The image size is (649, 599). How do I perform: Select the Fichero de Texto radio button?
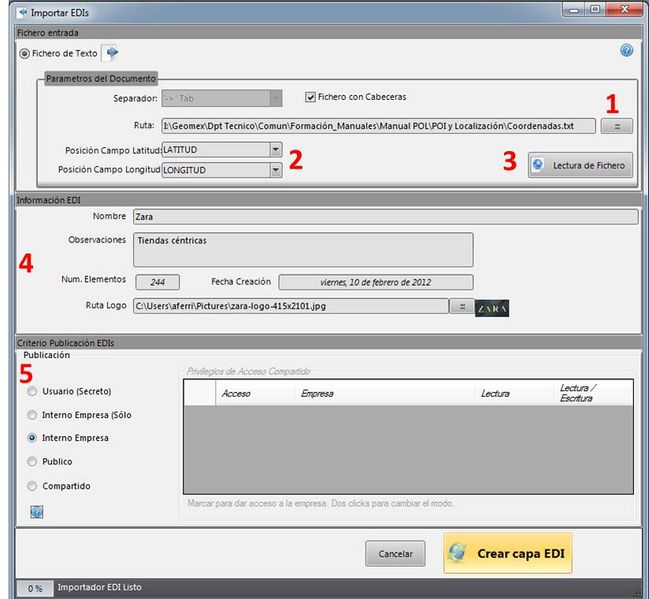(25, 53)
